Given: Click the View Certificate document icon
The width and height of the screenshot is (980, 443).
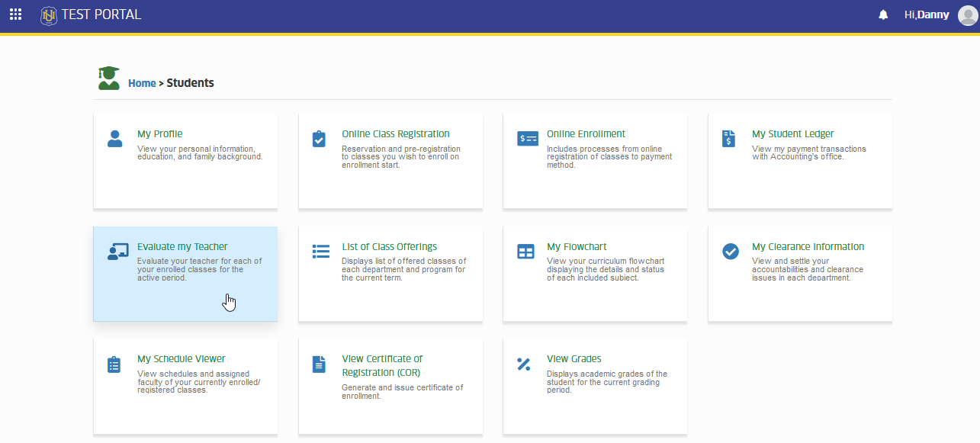Looking at the screenshot, I should [x=319, y=364].
